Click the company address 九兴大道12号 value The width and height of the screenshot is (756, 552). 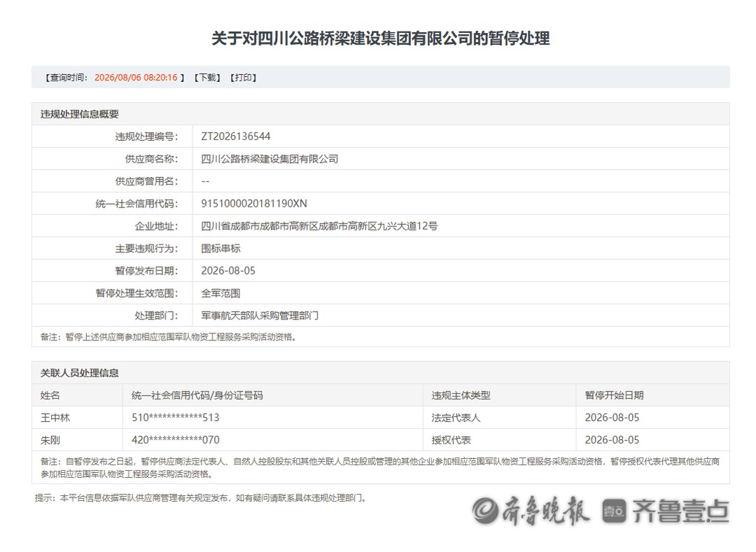coord(319,226)
